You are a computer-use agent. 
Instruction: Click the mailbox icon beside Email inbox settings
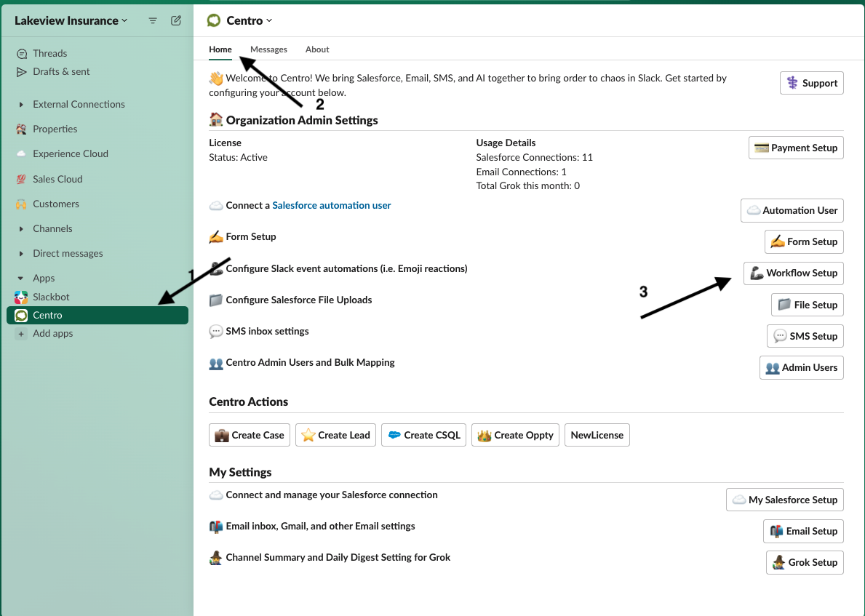coord(215,527)
